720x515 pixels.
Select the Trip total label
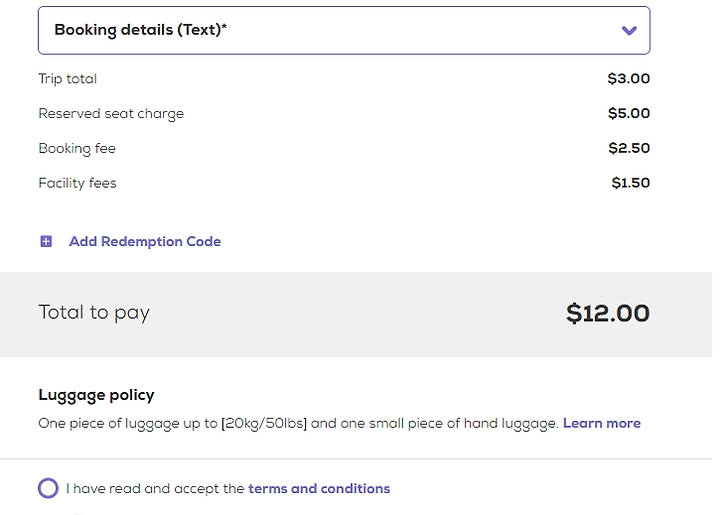click(x=68, y=78)
